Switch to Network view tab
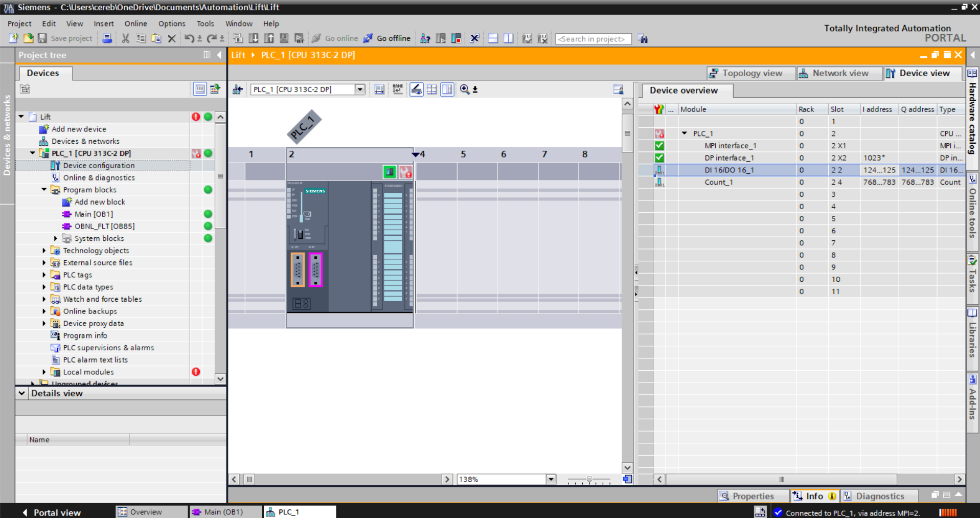The image size is (980, 518). pyautogui.click(x=840, y=73)
